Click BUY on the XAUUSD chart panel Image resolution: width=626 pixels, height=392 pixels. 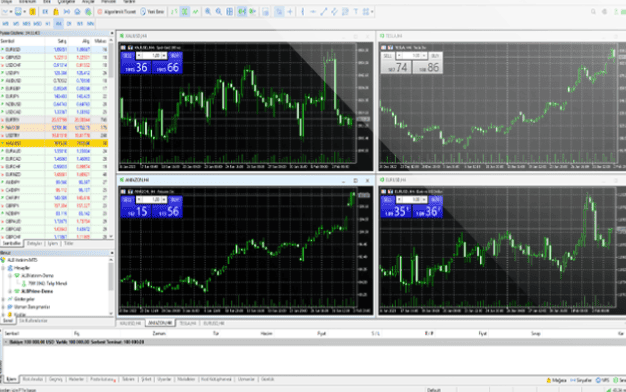[x=175, y=55]
